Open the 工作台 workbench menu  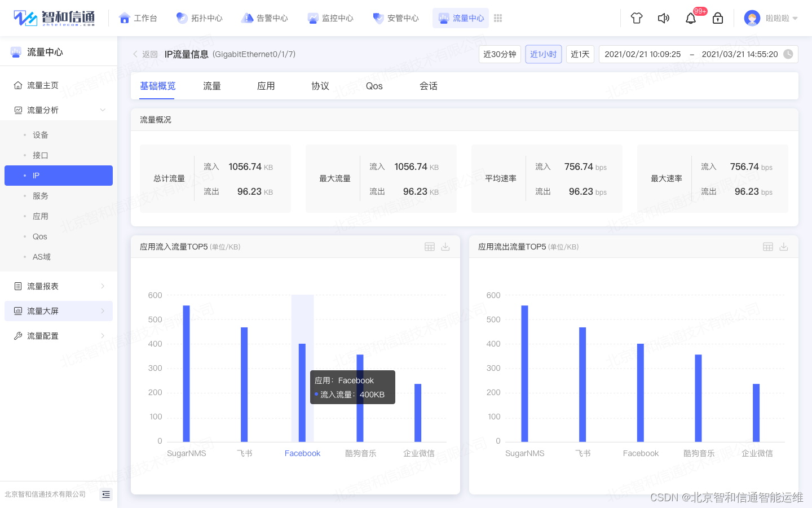pyautogui.click(x=138, y=18)
